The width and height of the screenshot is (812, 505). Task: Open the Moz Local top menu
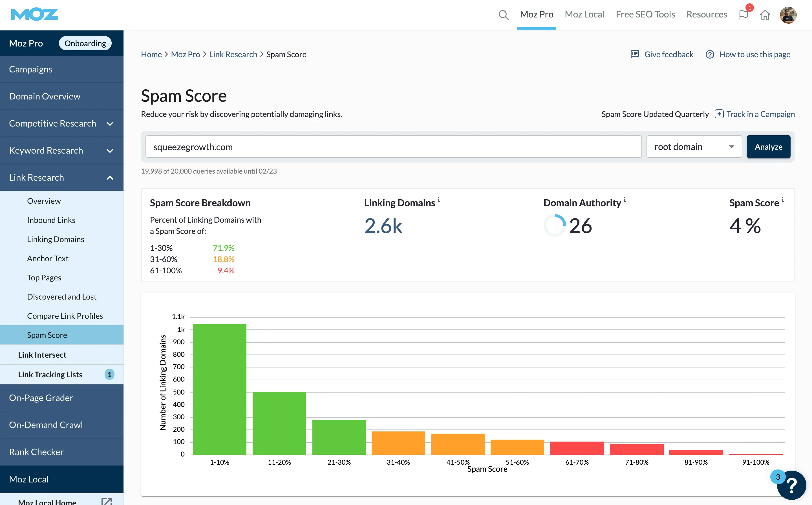tap(584, 14)
